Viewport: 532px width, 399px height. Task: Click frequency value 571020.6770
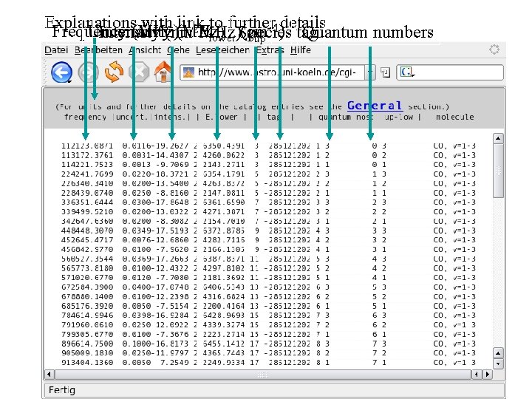tap(87, 278)
